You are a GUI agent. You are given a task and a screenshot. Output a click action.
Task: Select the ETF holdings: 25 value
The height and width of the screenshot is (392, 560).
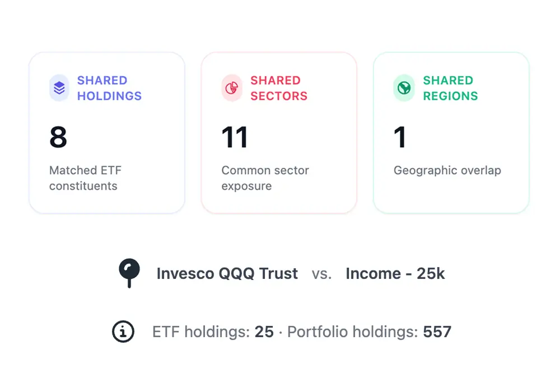(x=212, y=332)
